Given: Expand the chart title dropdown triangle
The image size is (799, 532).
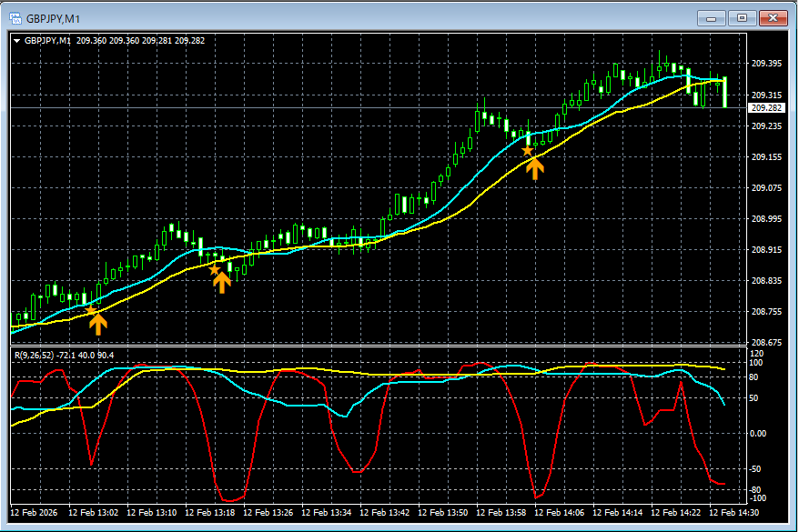Looking at the screenshot, I should [16, 41].
